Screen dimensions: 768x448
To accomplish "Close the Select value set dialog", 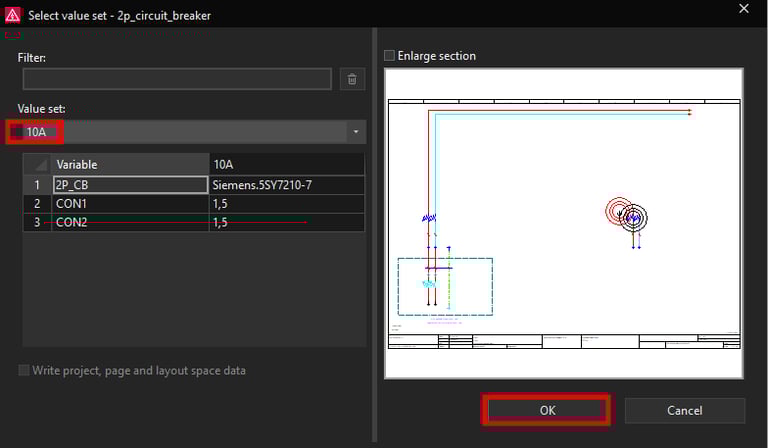I will coord(744,9).
